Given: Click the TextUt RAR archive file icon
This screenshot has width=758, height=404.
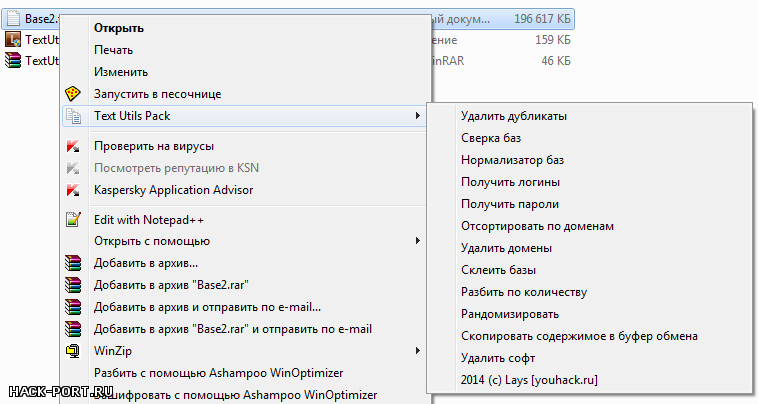Looking at the screenshot, I should click(13, 60).
